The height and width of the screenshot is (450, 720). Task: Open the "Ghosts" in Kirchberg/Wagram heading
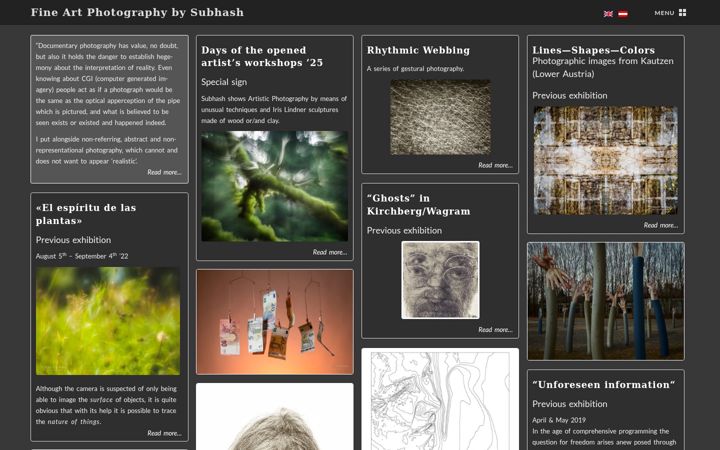418,205
